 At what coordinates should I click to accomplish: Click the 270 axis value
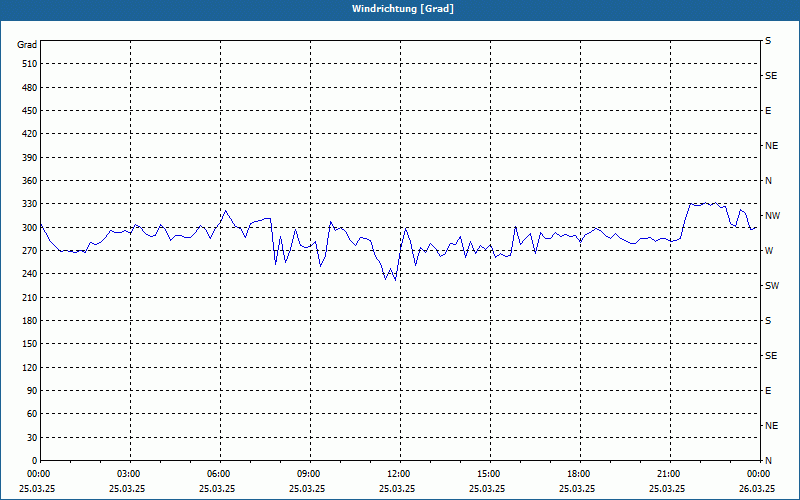29,251
